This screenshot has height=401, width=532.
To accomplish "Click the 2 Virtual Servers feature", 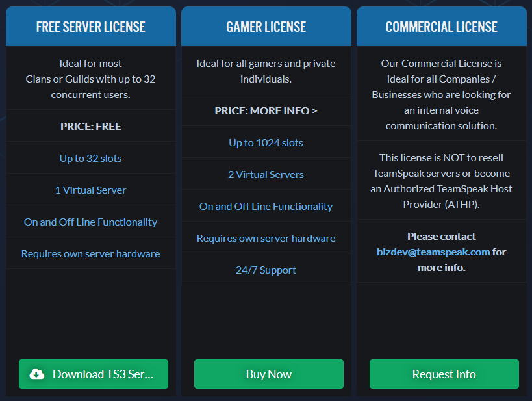I will point(266,174).
